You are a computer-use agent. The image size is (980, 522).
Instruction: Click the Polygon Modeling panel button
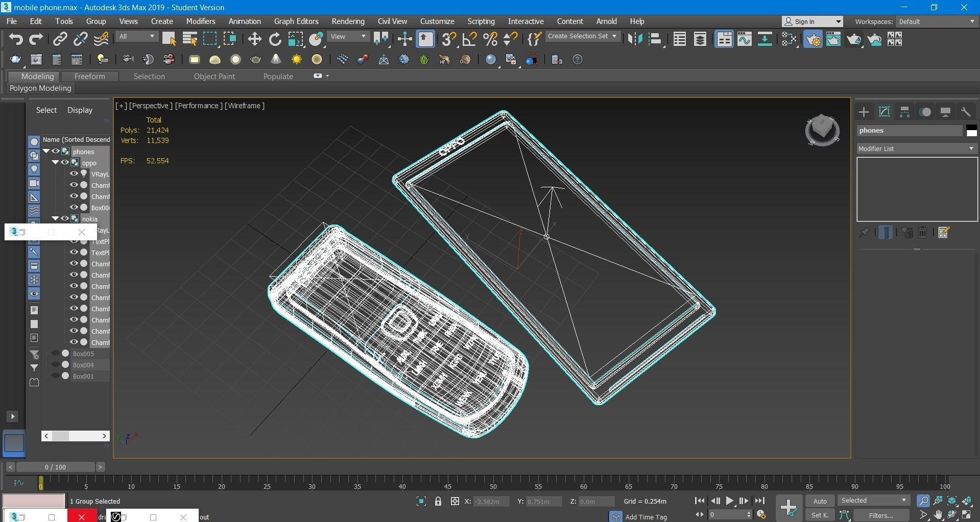(40, 88)
